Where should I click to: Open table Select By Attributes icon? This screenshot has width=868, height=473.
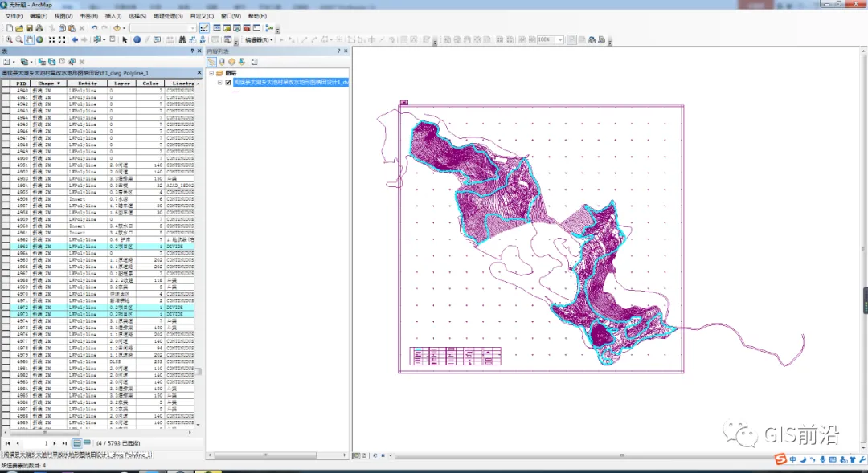coord(42,62)
